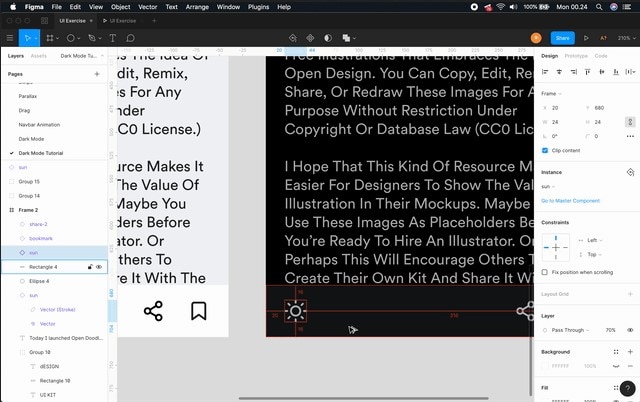The height and width of the screenshot is (402, 640).
Task: Click the missing fonts A? icon
Action: (x=603, y=38)
